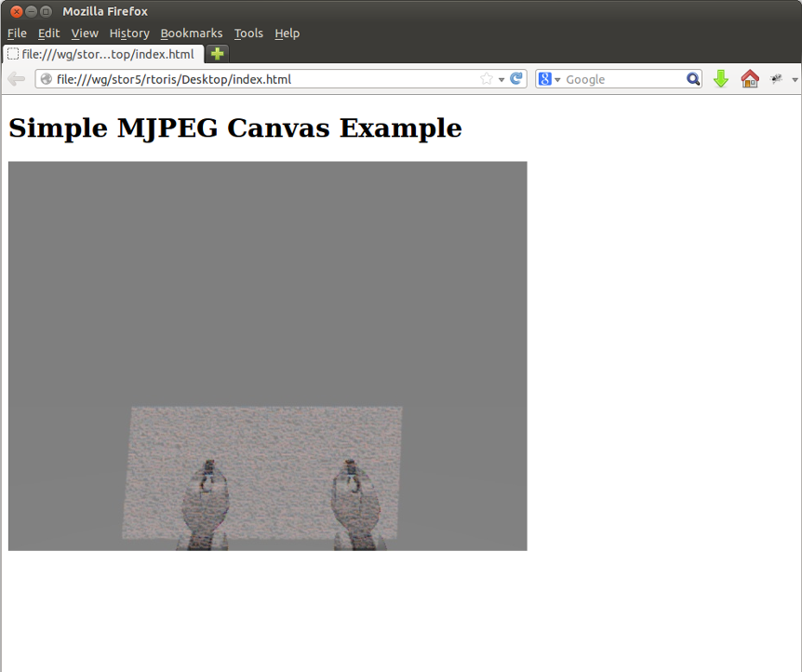
Task: Expand the toolbar overflow arrow at far right
Action: point(795,80)
